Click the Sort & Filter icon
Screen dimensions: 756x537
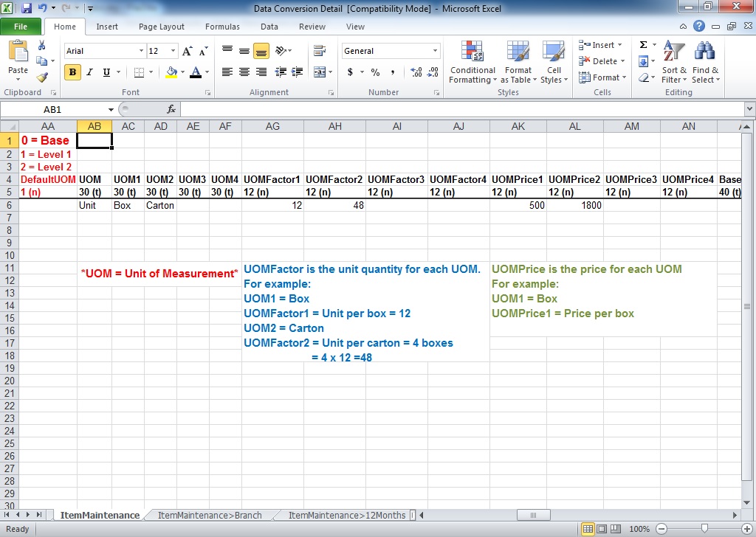(x=673, y=62)
